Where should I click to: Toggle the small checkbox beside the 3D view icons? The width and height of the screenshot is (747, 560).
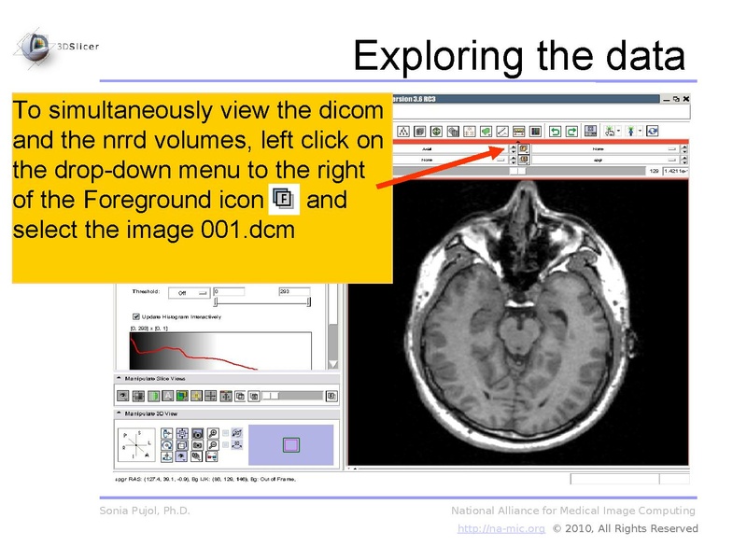coord(225,432)
